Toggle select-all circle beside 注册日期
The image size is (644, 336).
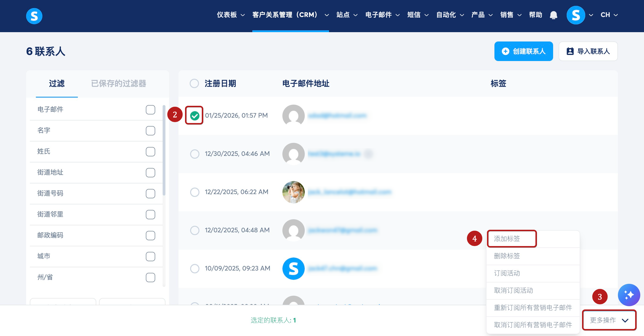pyautogui.click(x=194, y=83)
